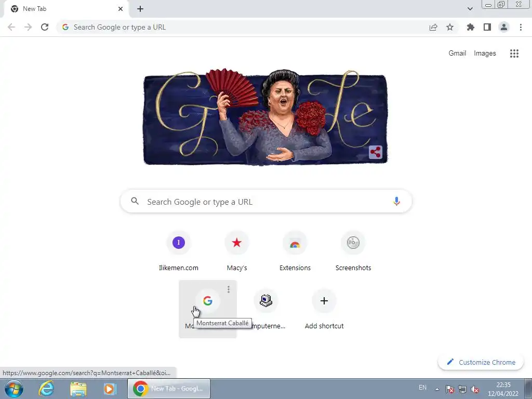Viewport: 532px width, 399px height.
Task: Click the forward navigation arrow
Action: tap(28, 27)
